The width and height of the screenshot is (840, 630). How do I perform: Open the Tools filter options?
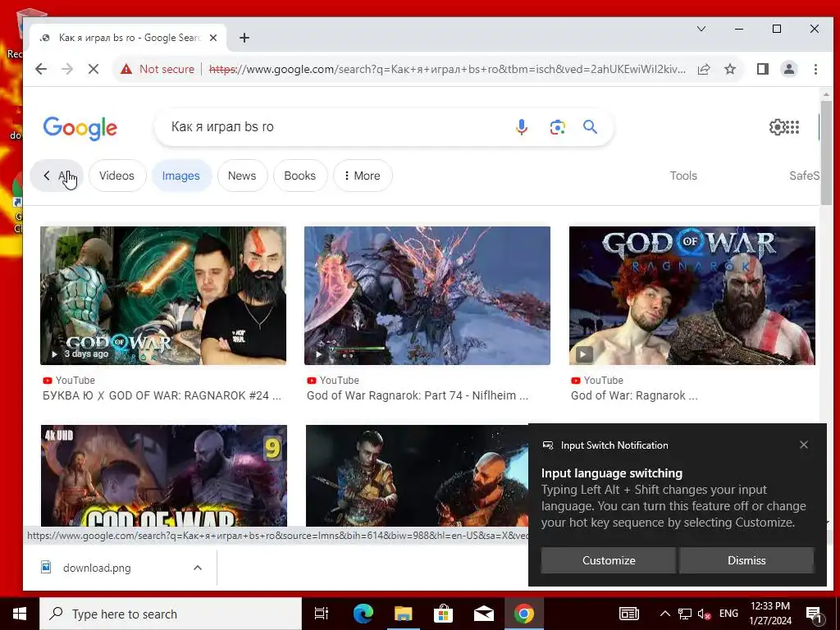(683, 176)
